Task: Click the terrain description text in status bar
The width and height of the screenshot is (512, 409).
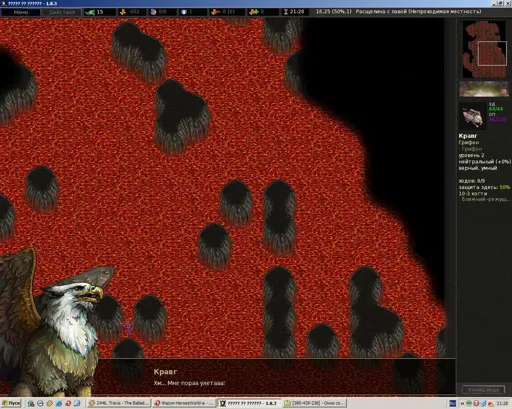Action: coord(418,12)
